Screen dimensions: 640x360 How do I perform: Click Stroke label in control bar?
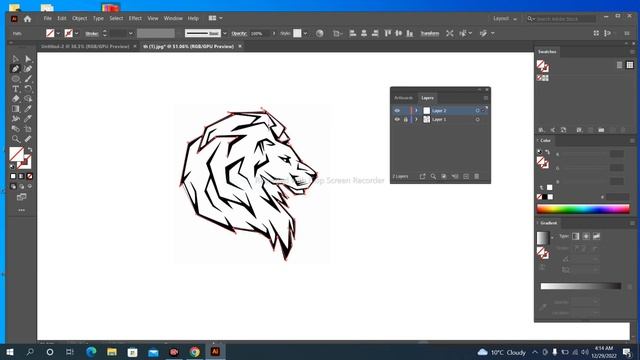point(91,33)
